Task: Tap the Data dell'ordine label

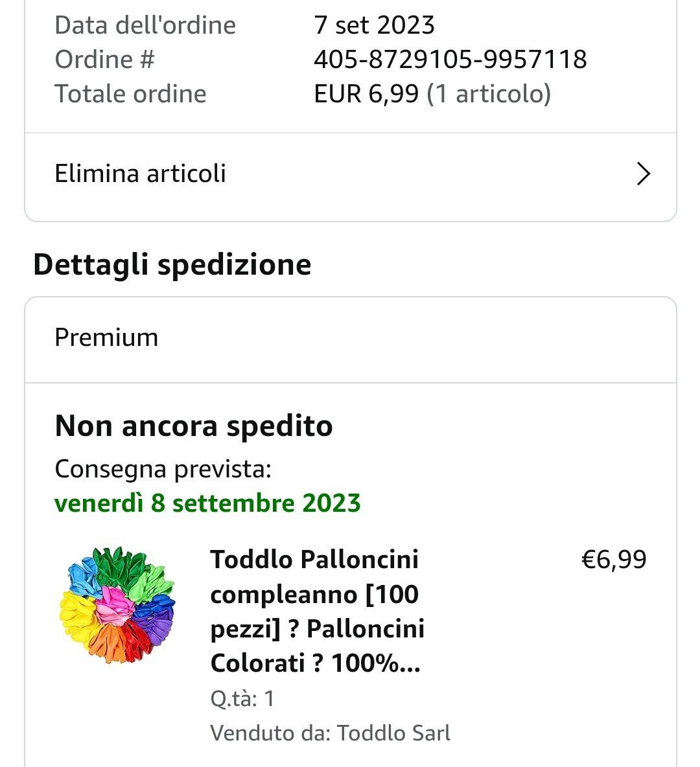Action: [x=145, y=25]
